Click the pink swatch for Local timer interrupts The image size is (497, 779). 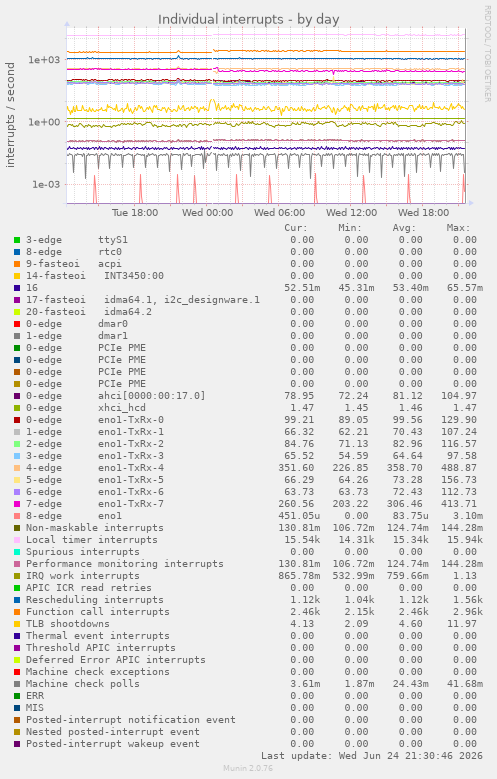click(x=17, y=540)
